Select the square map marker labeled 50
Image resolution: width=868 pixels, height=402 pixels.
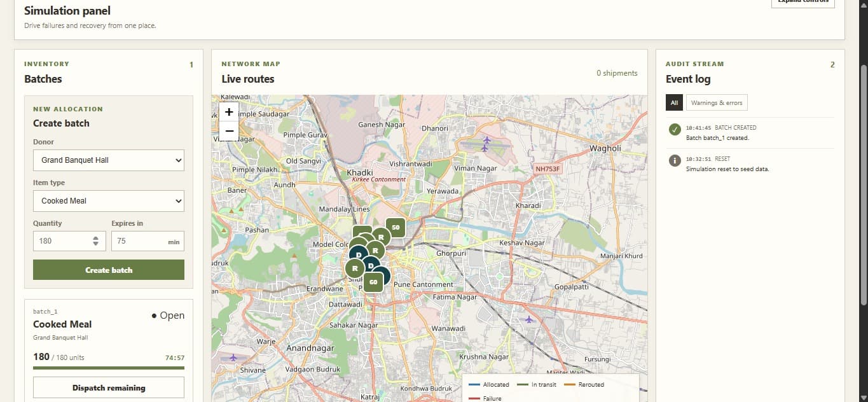[x=396, y=227]
